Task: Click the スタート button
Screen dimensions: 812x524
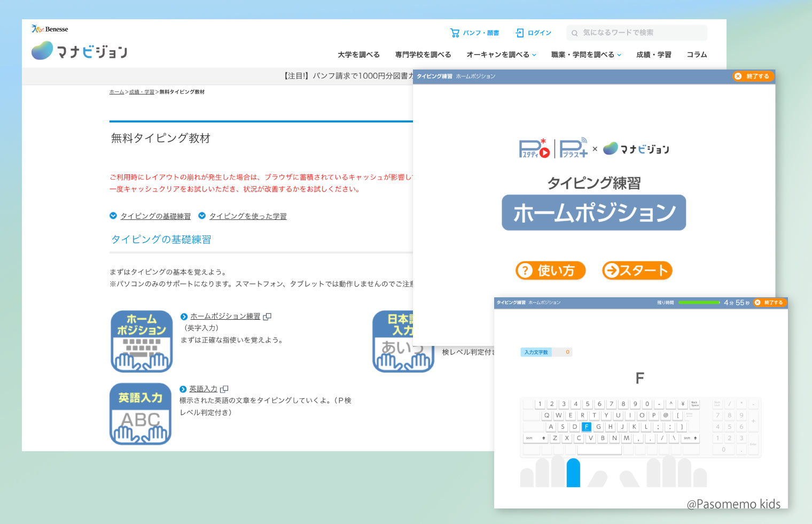Action: click(x=637, y=271)
